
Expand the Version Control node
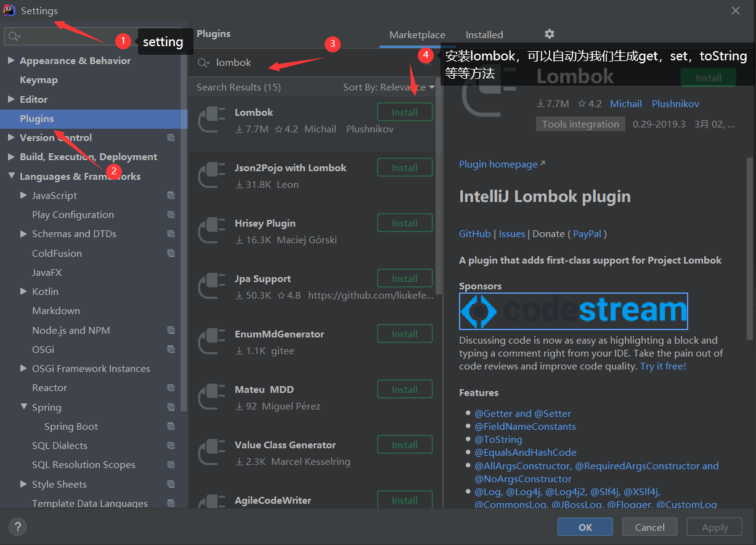click(11, 138)
